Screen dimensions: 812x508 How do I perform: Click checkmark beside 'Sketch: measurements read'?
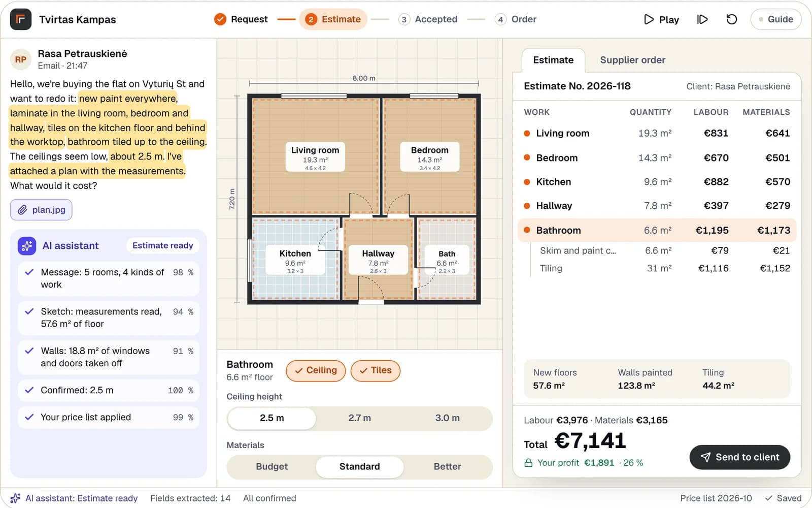coord(29,311)
